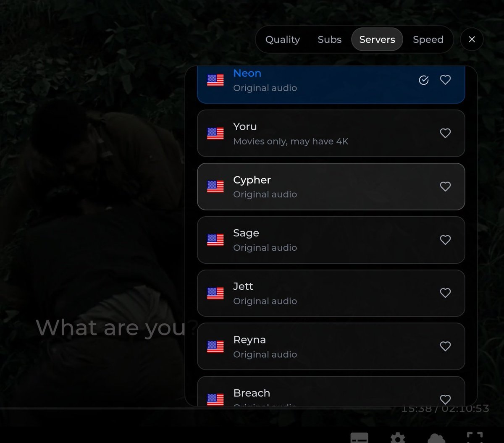
Task: Switch to the Quality tab
Action: point(283,39)
